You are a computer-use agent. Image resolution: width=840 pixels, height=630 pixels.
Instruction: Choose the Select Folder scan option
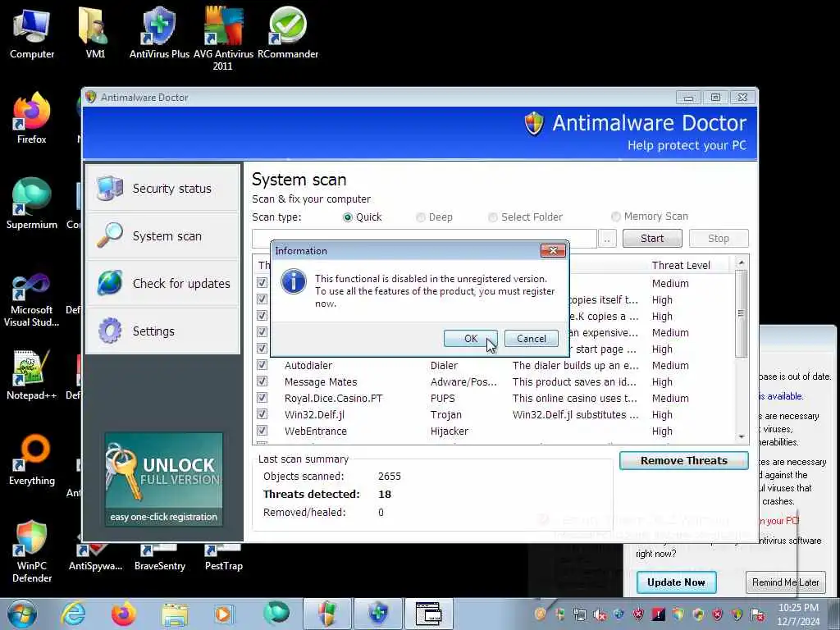pyautogui.click(x=525, y=217)
